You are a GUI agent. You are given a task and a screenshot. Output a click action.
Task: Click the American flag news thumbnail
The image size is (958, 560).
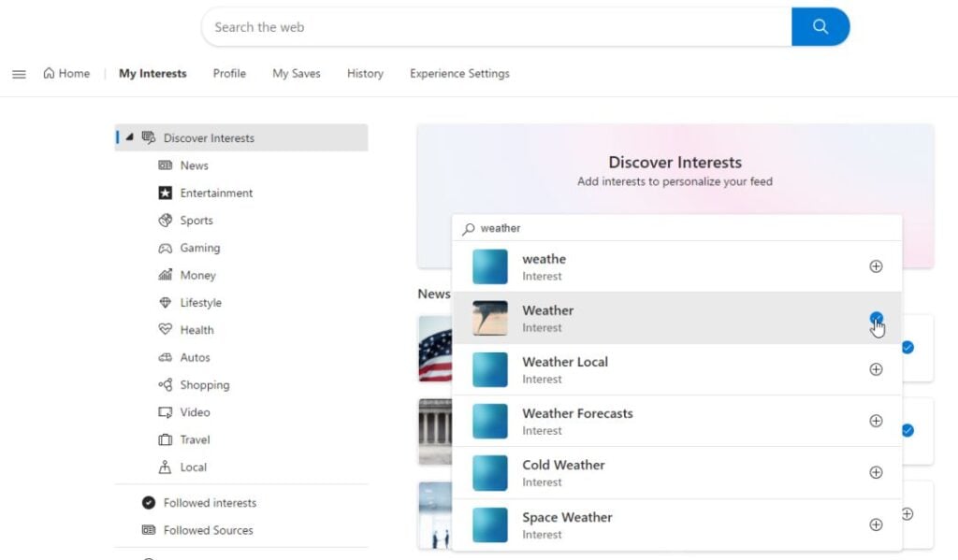435,349
